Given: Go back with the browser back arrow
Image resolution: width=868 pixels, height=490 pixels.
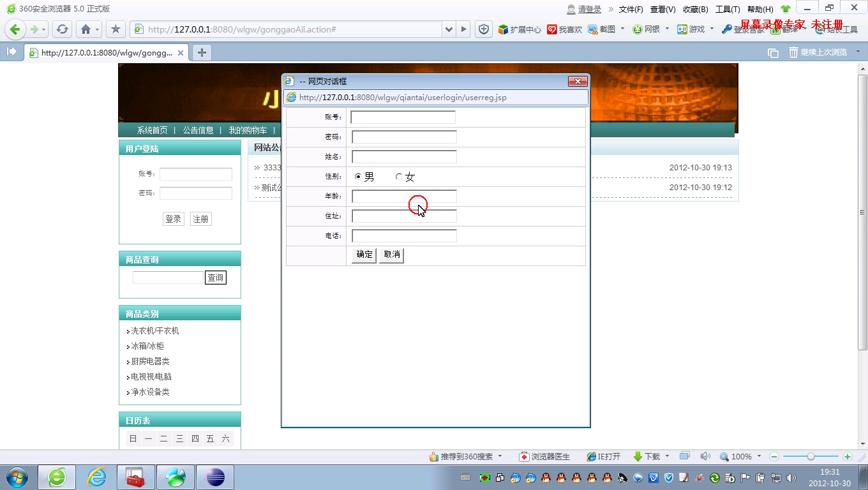Looking at the screenshot, I should (15, 29).
